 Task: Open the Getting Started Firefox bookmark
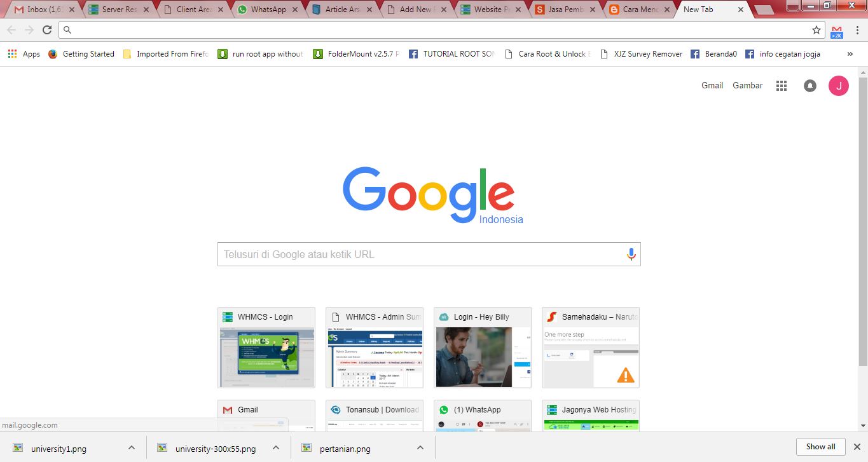click(x=81, y=54)
